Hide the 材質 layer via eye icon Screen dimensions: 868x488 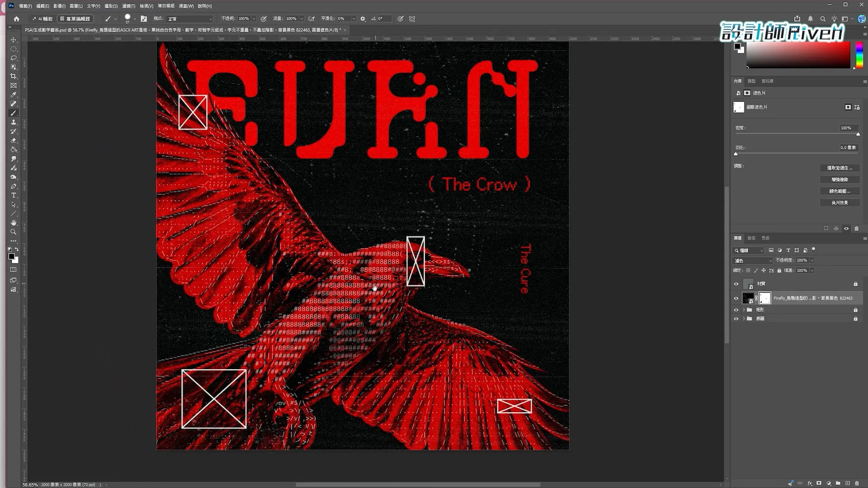736,284
